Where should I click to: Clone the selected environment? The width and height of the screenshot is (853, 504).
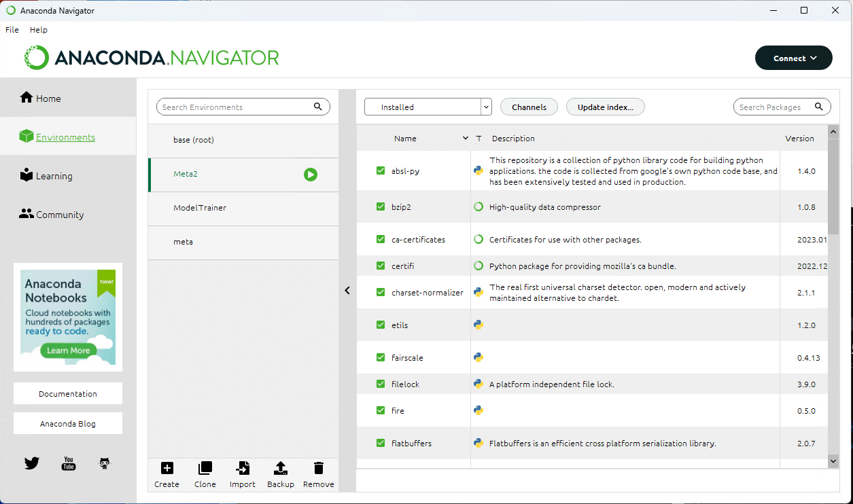coord(205,468)
